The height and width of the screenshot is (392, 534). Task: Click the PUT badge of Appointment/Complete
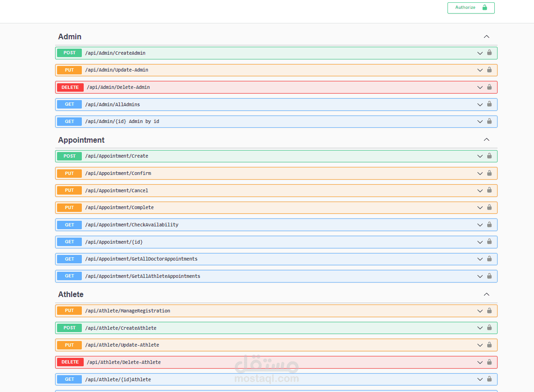[70, 208]
